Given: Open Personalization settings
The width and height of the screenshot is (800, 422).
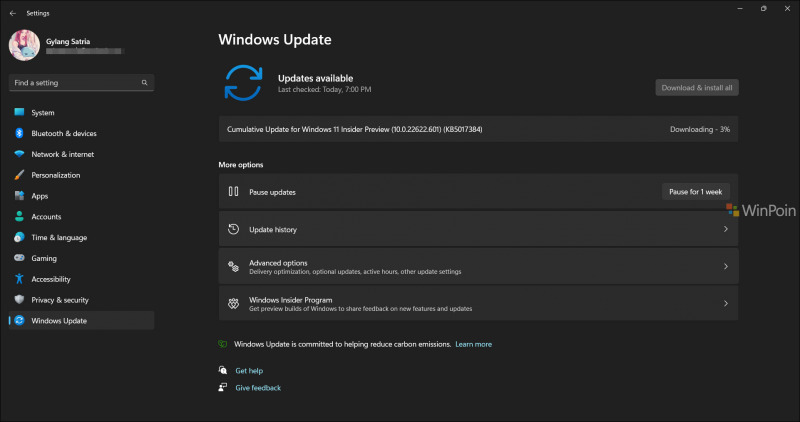Looking at the screenshot, I should pos(81,175).
